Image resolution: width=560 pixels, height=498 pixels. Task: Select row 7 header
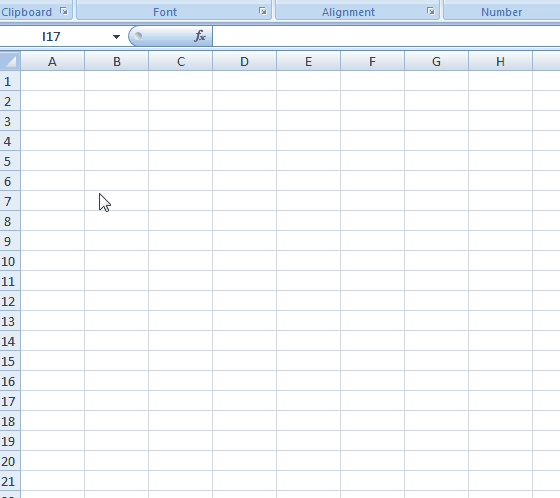[10, 201]
